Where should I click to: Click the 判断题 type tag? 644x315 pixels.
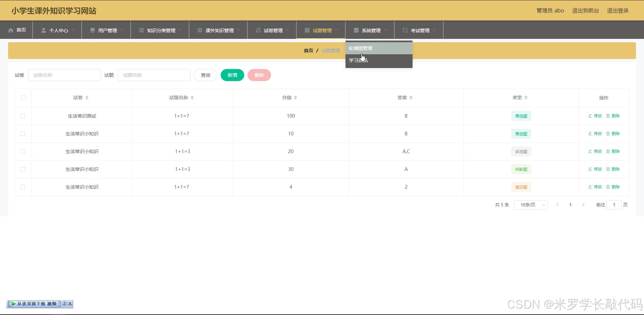(x=521, y=169)
